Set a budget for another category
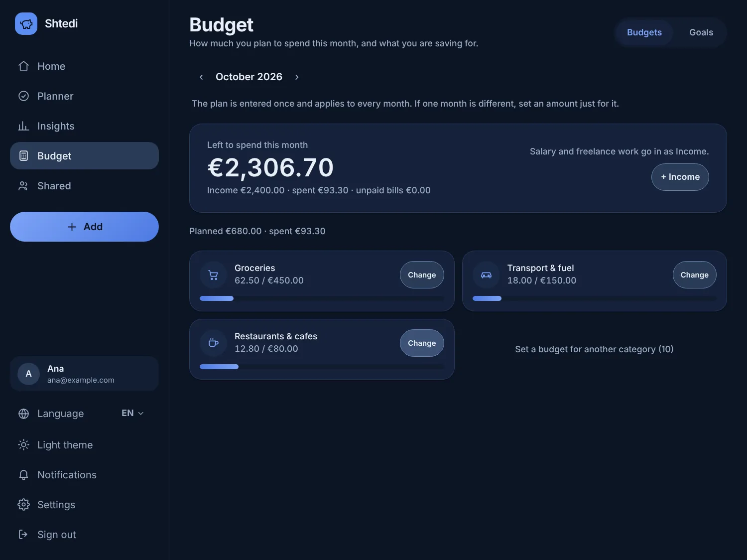 [x=594, y=349]
